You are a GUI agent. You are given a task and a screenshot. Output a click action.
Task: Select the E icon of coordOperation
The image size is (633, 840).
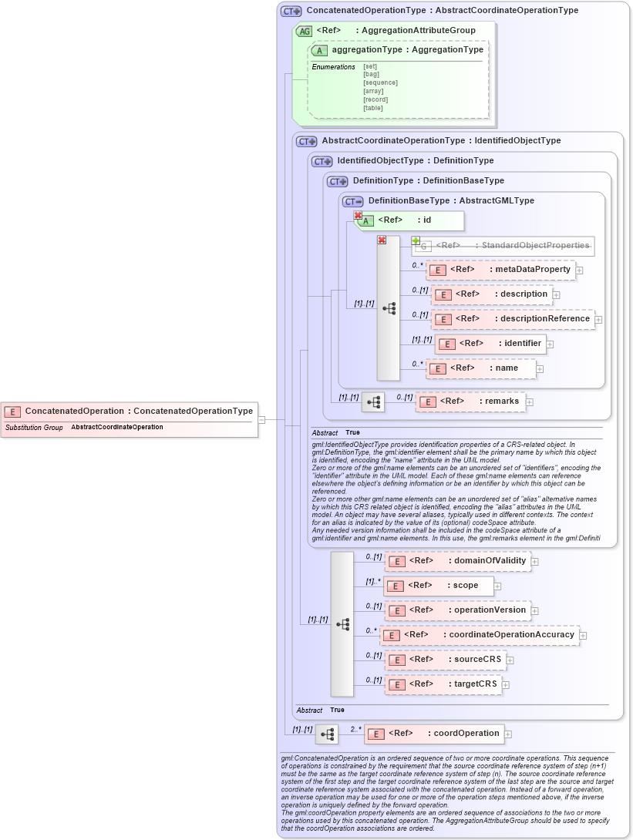[x=376, y=734]
